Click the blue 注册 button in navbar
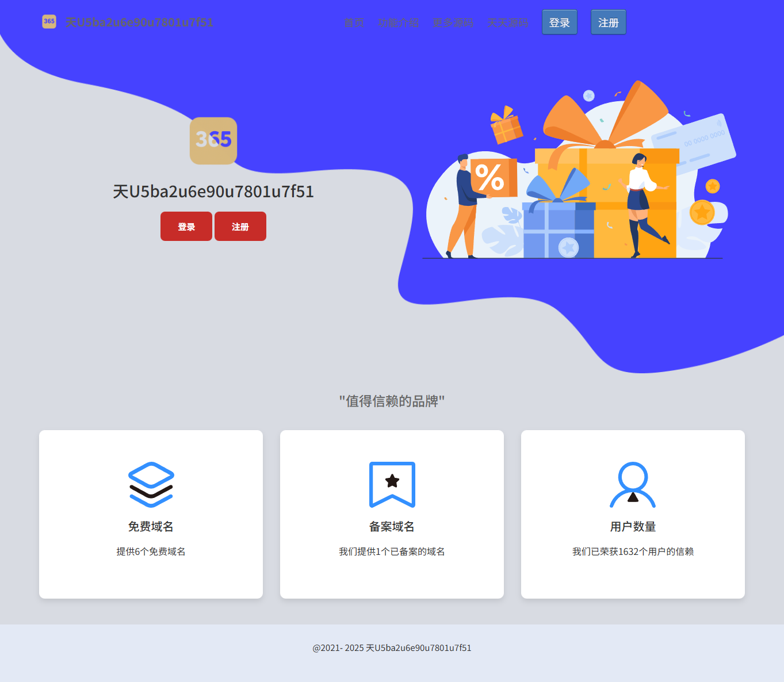 tap(608, 21)
